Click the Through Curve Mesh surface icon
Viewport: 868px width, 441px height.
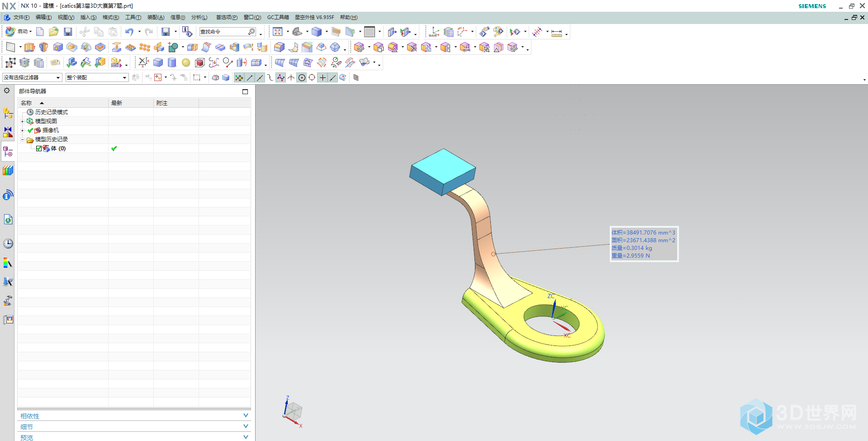294,62
